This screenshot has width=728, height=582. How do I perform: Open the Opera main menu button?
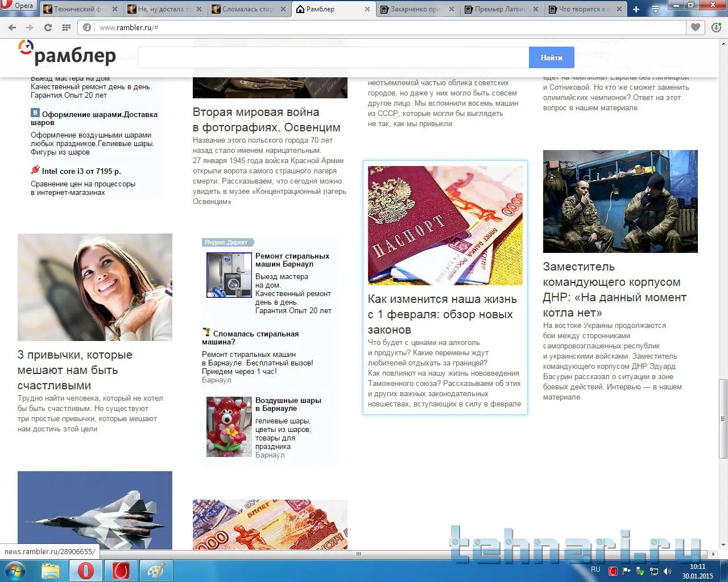point(19,6)
